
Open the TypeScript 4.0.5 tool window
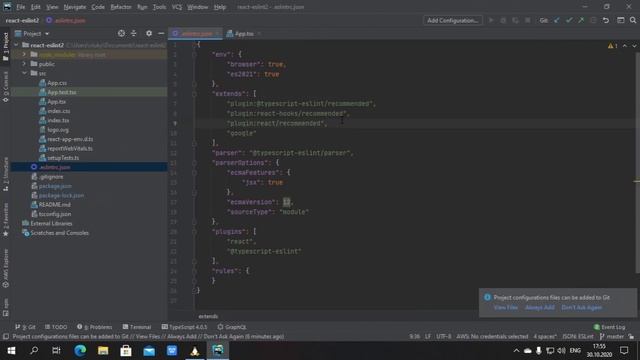tap(184, 327)
